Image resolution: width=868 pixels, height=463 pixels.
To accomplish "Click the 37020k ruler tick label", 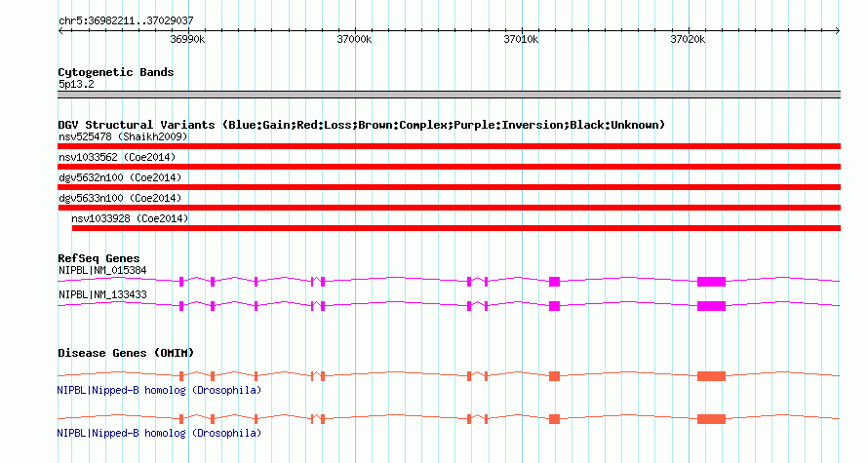I will (688, 39).
